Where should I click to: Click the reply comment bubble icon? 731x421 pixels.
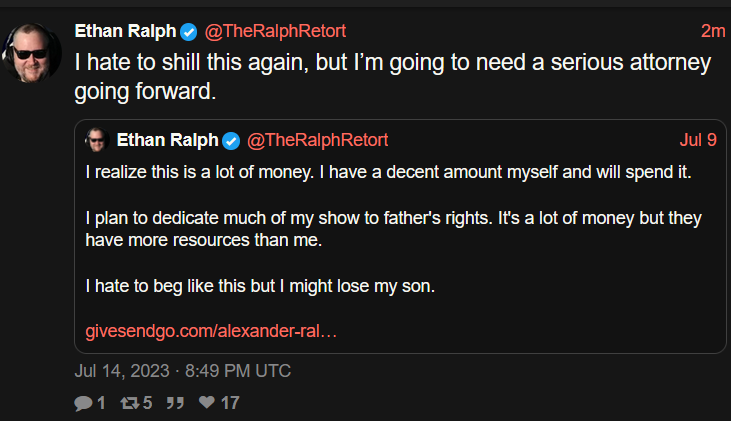point(82,403)
